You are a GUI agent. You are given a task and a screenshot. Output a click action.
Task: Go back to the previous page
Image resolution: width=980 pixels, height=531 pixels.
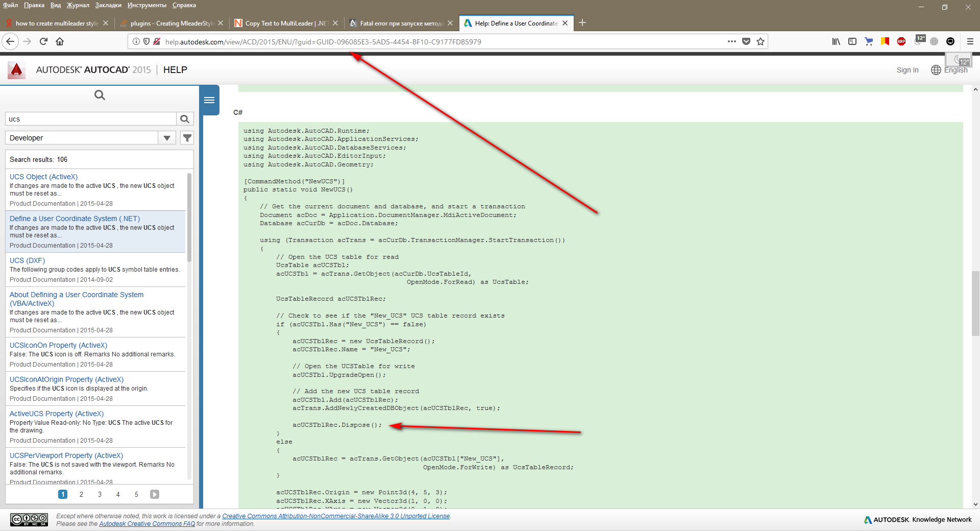tap(10, 41)
